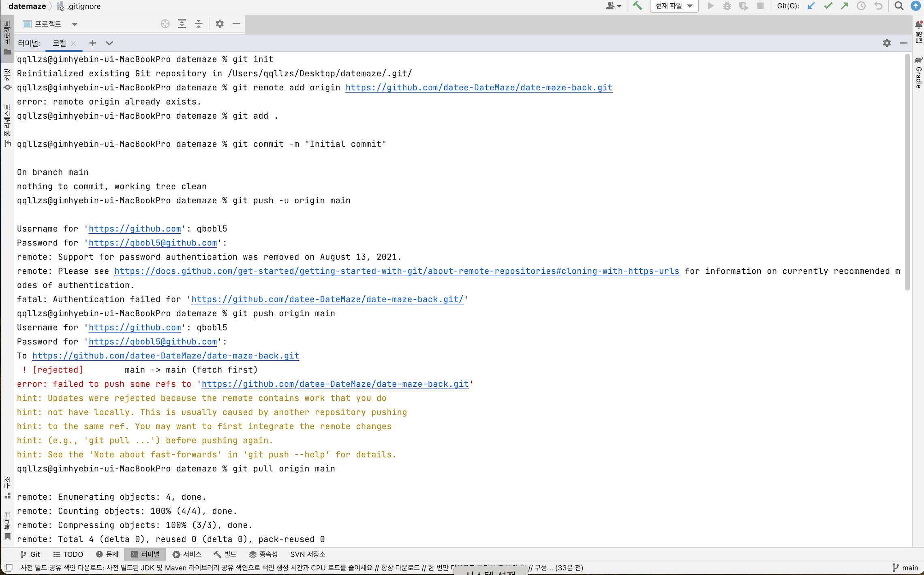Image resolution: width=924 pixels, height=575 pixels.
Task: Click the Build project hammer icon
Action: click(637, 6)
